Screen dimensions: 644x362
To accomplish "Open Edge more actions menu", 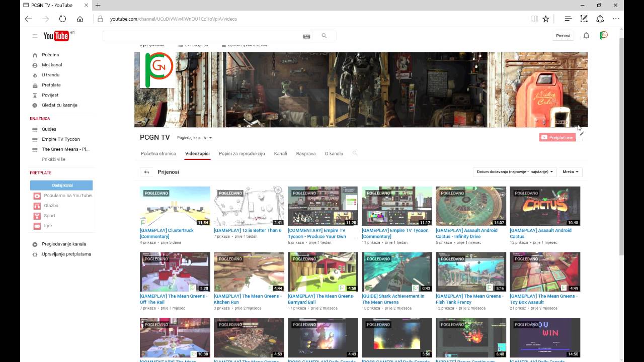I will 616,19.
